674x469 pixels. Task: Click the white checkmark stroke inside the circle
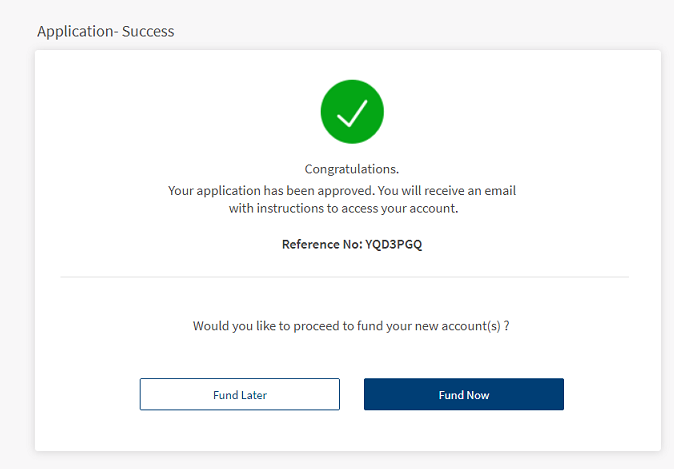point(352,113)
